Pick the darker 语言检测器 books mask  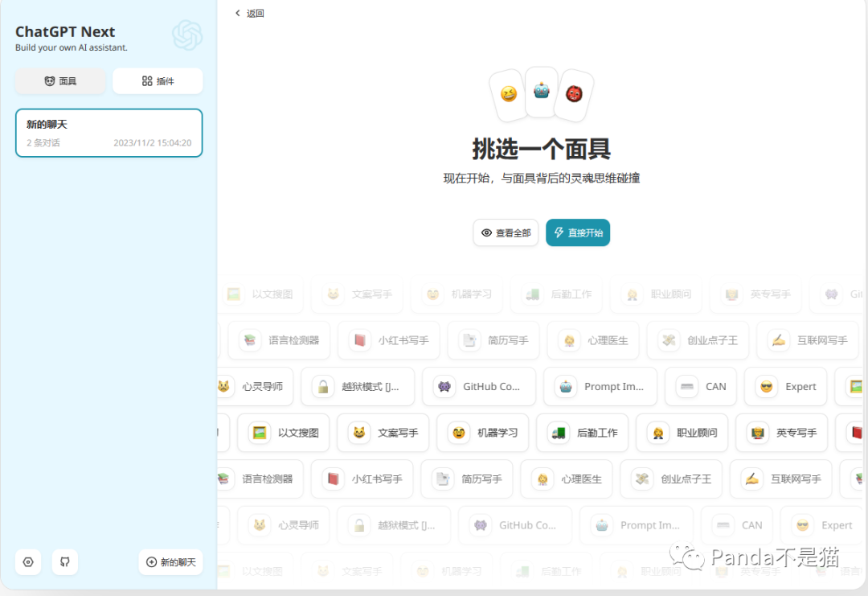click(260, 479)
